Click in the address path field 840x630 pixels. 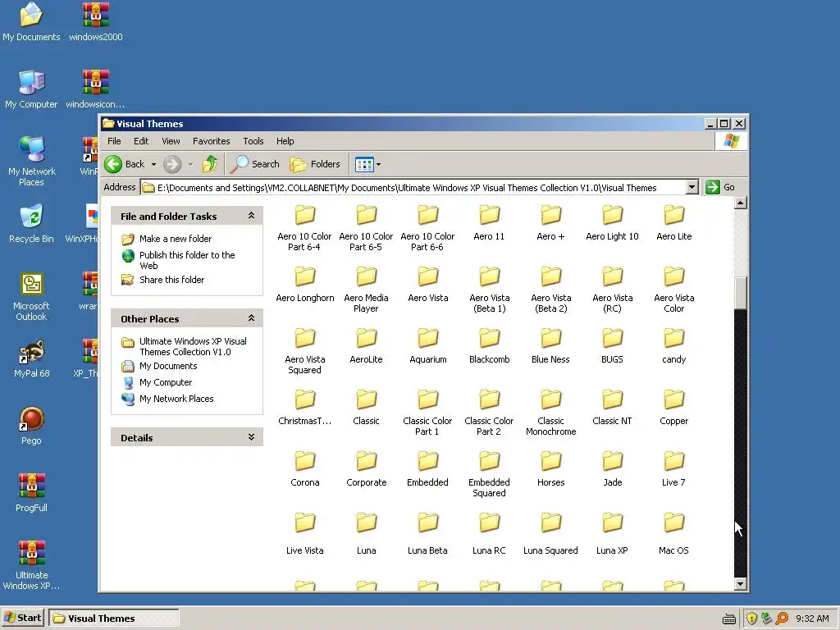pos(413,188)
